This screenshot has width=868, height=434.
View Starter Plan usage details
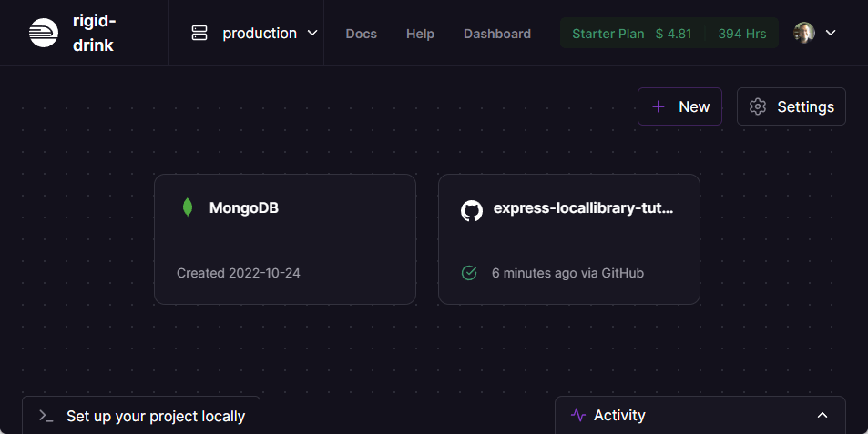pos(669,34)
